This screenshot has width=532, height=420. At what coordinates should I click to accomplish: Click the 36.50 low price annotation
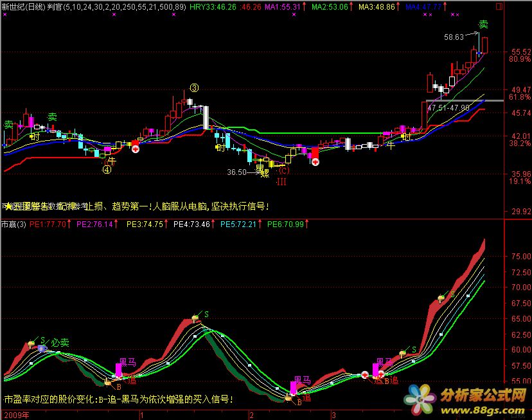(237, 172)
